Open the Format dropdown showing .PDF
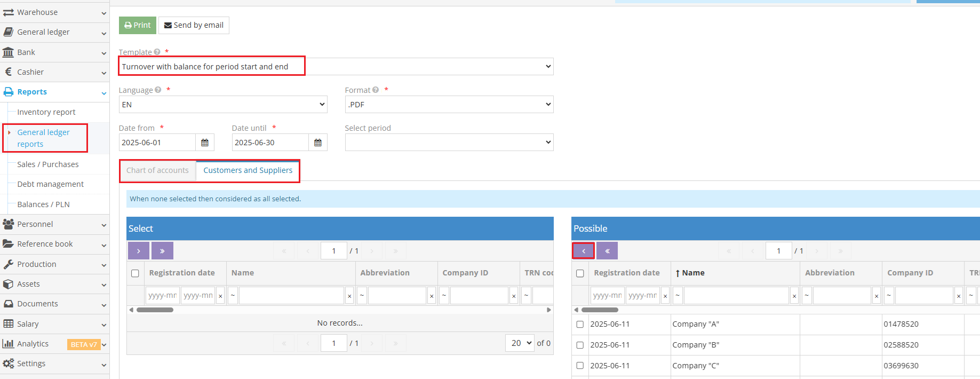Viewport: 980px width, 379px height. click(x=449, y=105)
